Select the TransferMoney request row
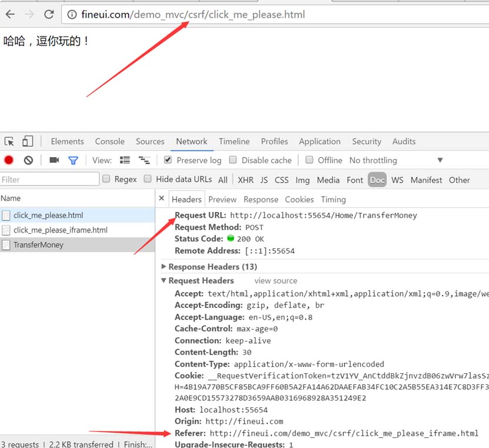The height and width of the screenshot is (448, 489). coord(77,245)
